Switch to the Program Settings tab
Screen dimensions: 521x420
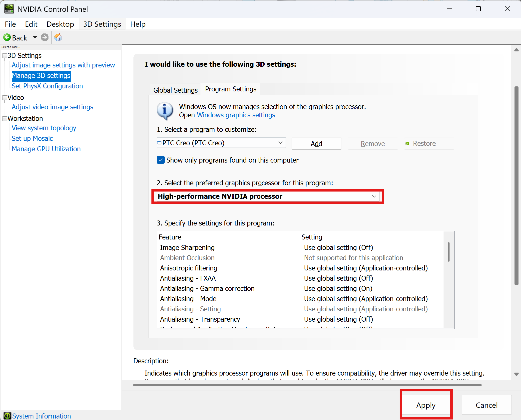pyautogui.click(x=231, y=89)
